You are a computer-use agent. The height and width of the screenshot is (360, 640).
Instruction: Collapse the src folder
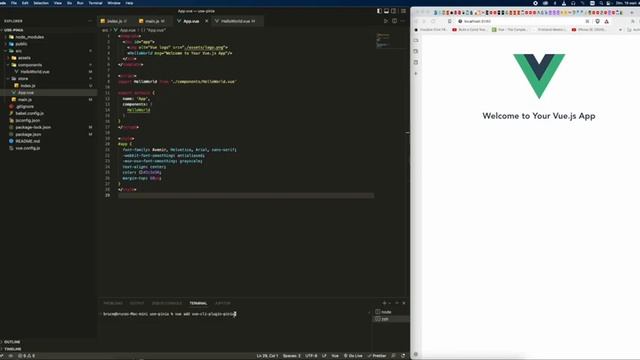click(x=18, y=51)
